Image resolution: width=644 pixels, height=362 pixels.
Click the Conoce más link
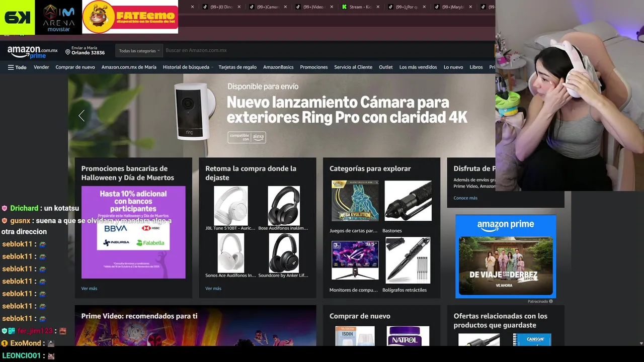465,198
